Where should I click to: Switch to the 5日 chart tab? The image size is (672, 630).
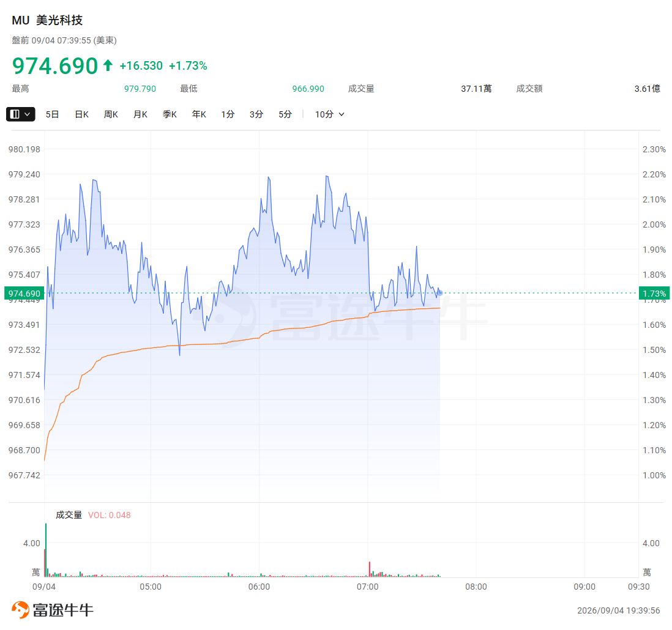click(52, 114)
